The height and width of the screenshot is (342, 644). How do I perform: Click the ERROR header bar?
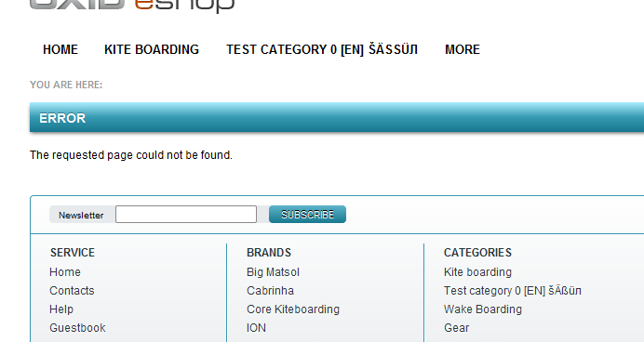click(x=337, y=118)
